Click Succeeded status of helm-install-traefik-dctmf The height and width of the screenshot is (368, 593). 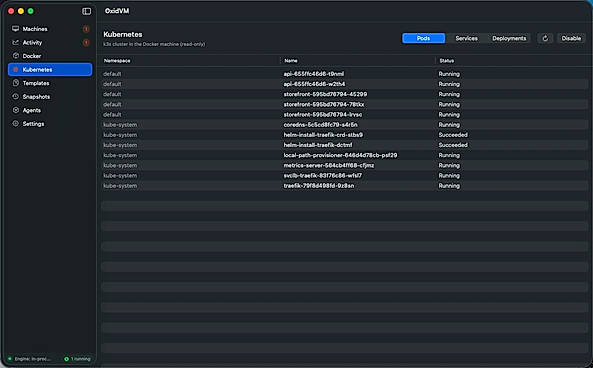tap(453, 145)
